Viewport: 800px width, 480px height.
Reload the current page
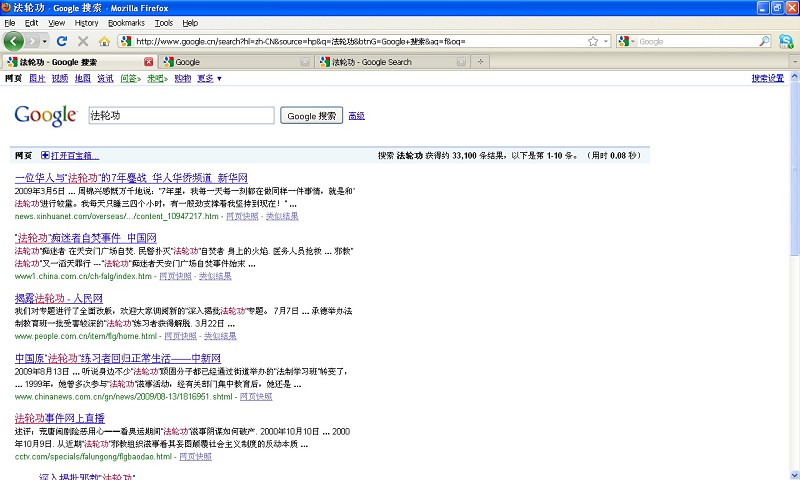tap(62, 41)
